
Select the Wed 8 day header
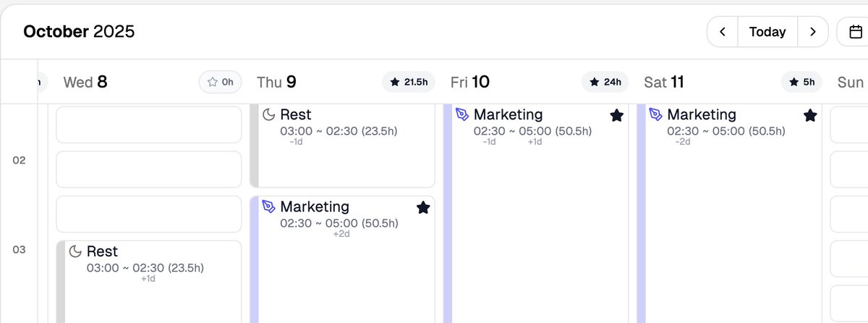[85, 82]
